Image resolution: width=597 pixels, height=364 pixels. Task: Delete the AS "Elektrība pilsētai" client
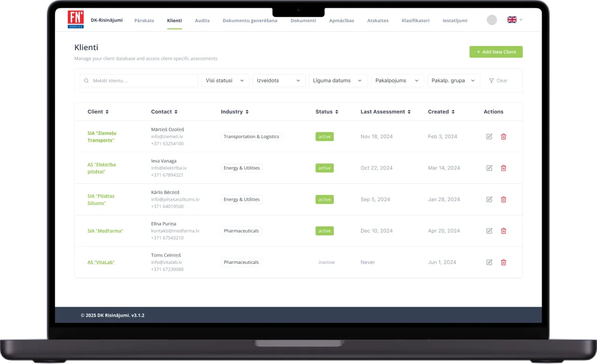pos(504,168)
